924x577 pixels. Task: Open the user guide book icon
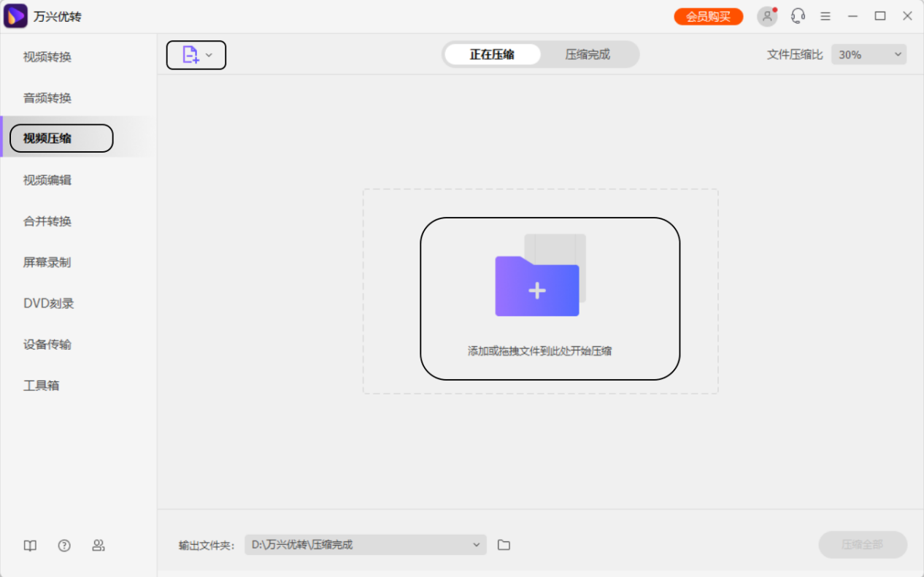(29, 545)
